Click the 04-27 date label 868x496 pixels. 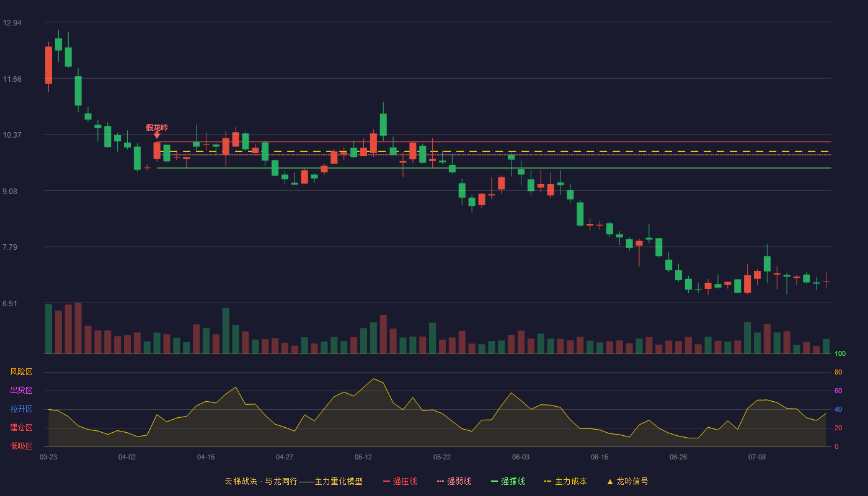[285, 457]
